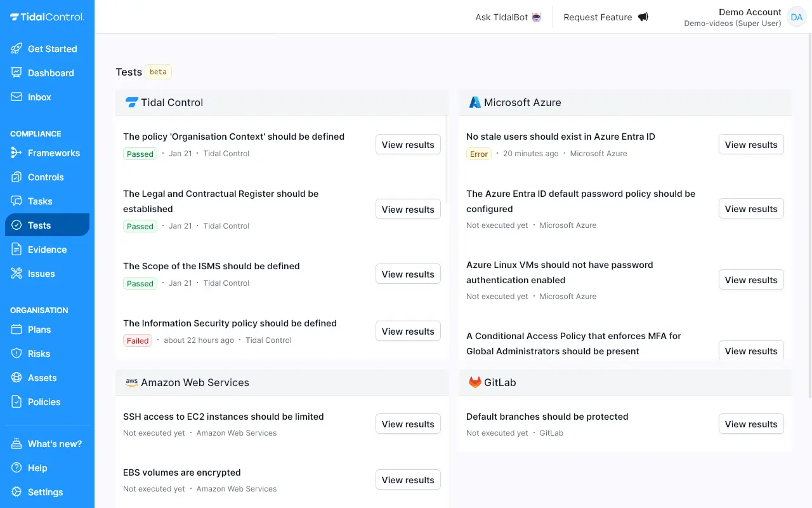
Task: Select Policies in sidebar
Action: click(47, 402)
